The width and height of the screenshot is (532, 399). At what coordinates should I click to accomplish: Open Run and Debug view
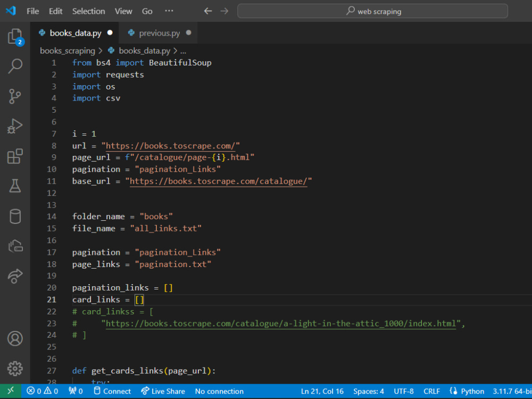point(15,126)
